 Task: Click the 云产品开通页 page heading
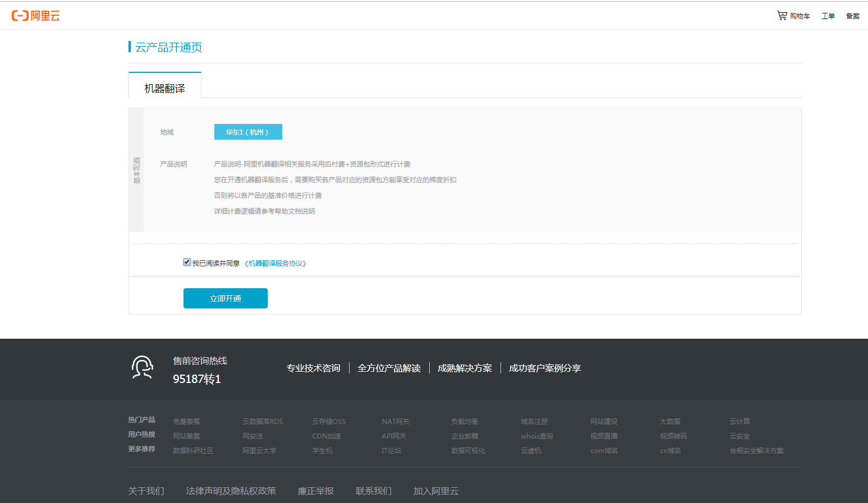(x=169, y=47)
